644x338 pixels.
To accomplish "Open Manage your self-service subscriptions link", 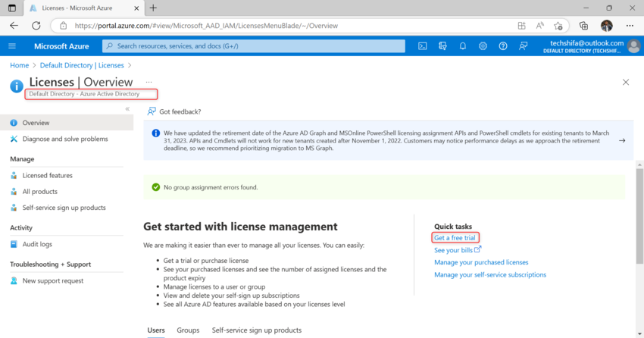I will tap(490, 274).
